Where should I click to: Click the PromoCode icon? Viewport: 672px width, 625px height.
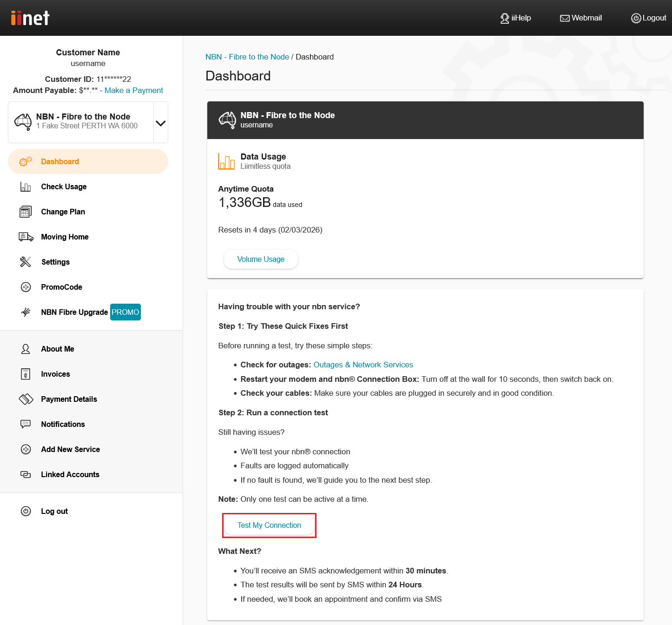(26, 287)
